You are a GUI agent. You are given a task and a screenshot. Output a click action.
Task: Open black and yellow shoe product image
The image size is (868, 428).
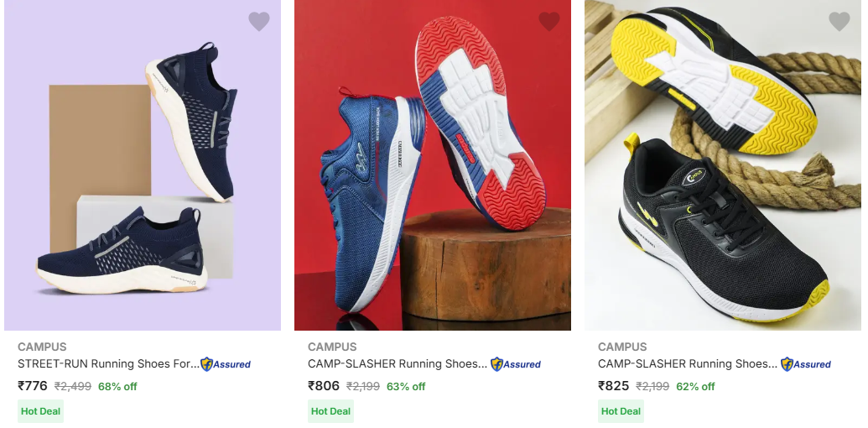coord(722,165)
